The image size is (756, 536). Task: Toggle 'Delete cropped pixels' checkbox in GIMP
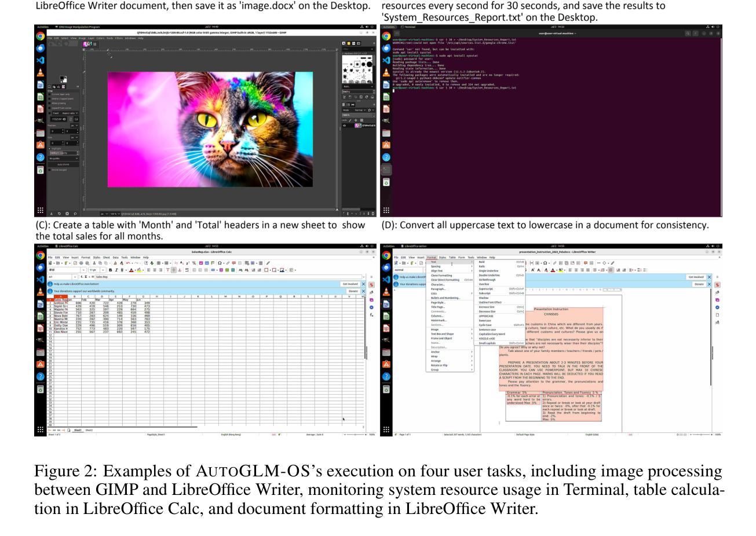(x=49, y=99)
